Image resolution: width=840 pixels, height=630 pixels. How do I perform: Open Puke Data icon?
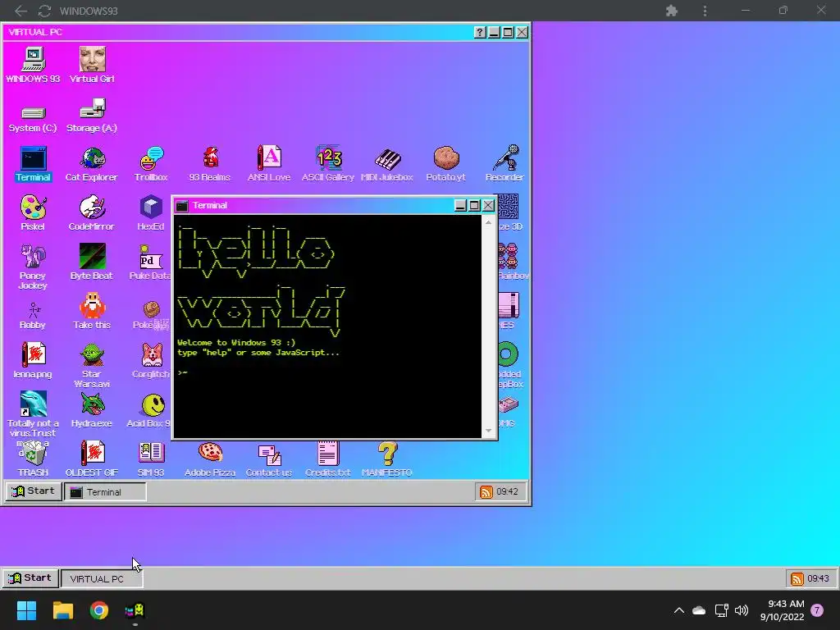click(x=151, y=262)
